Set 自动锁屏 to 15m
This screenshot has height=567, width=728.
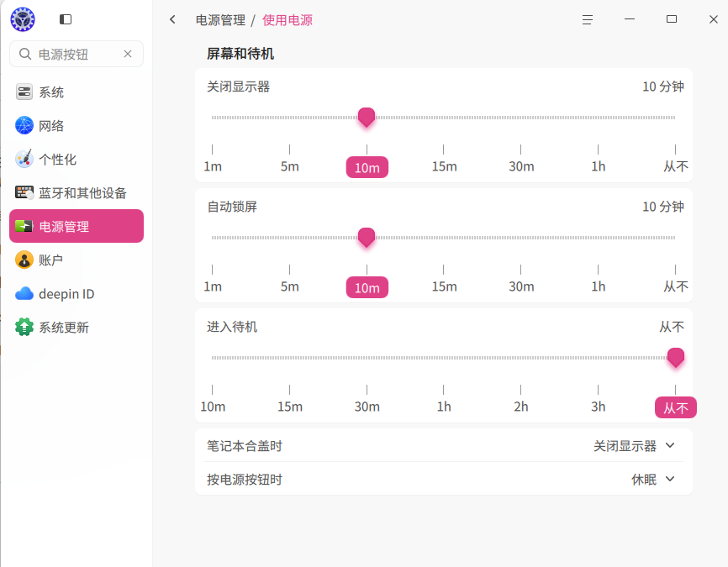click(x=444, y=286)
